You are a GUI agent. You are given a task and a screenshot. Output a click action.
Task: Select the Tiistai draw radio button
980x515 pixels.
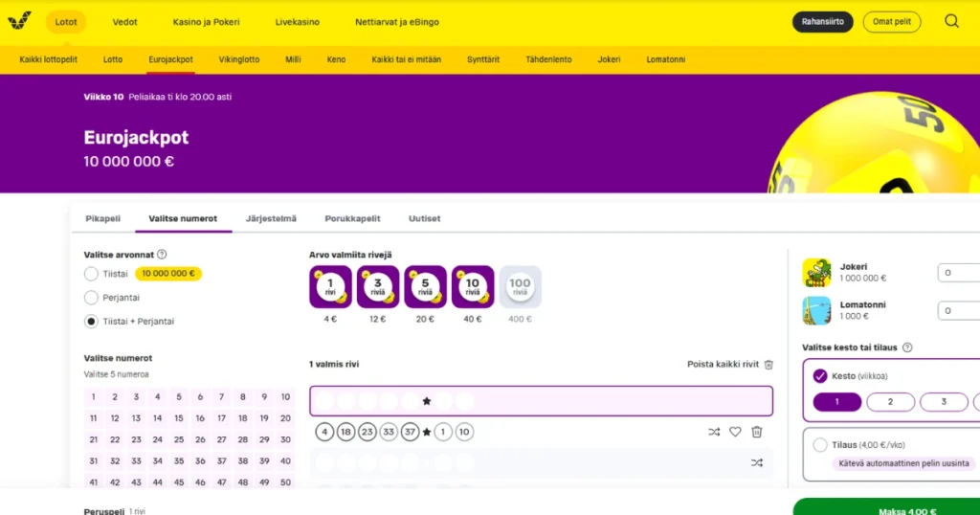click(x=92, y=274)
